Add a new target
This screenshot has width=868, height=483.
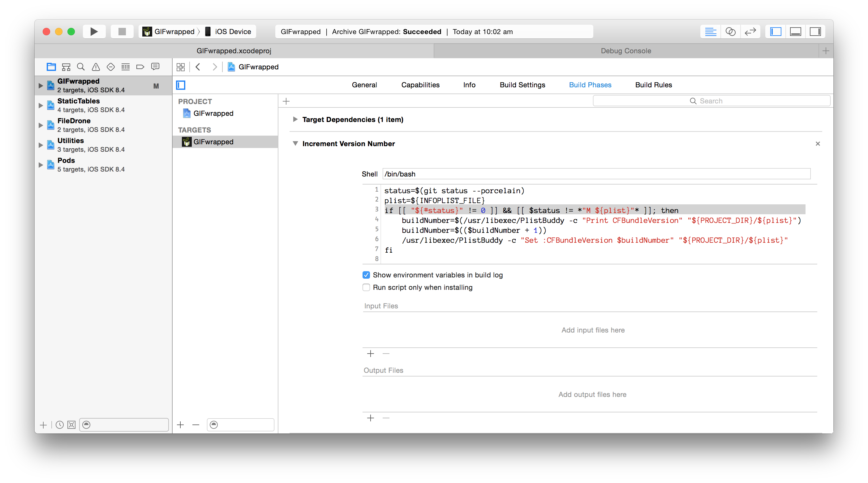tap(180, 425)
